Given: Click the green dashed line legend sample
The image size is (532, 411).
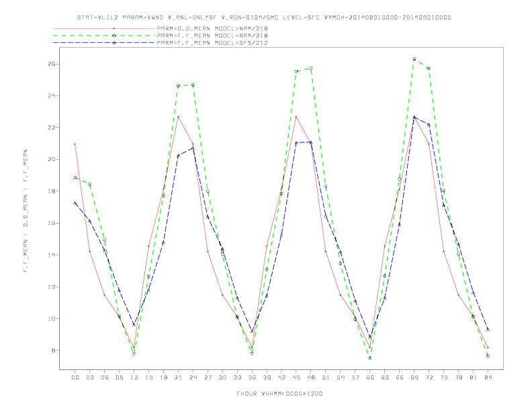Looking at the screenshot, I should click(x=104, y=36).
